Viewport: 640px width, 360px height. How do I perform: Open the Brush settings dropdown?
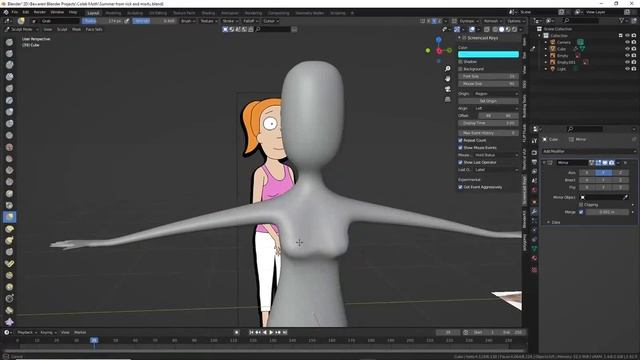pos(188,21)
